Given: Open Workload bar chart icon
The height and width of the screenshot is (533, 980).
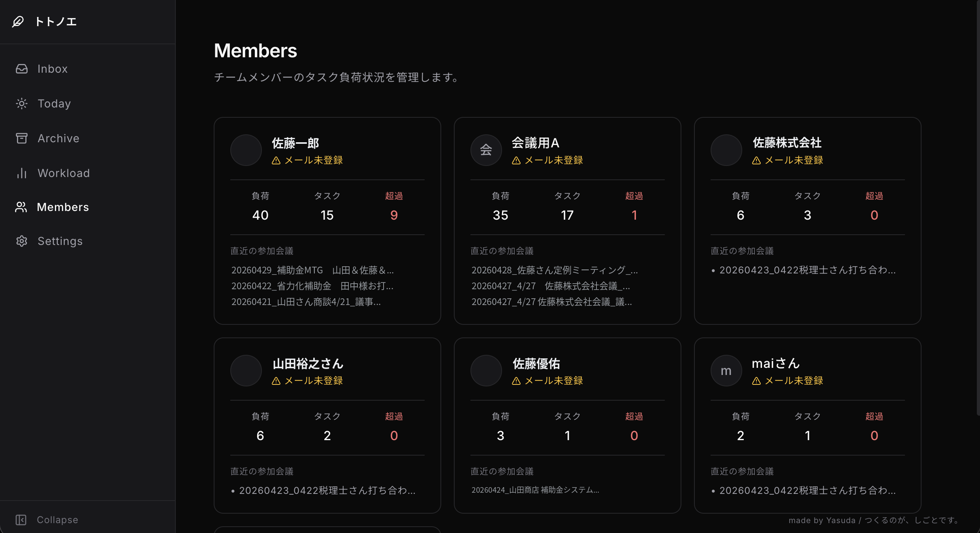Looking at the screenshot, I should pyautogui.click(x=22, y=173).
